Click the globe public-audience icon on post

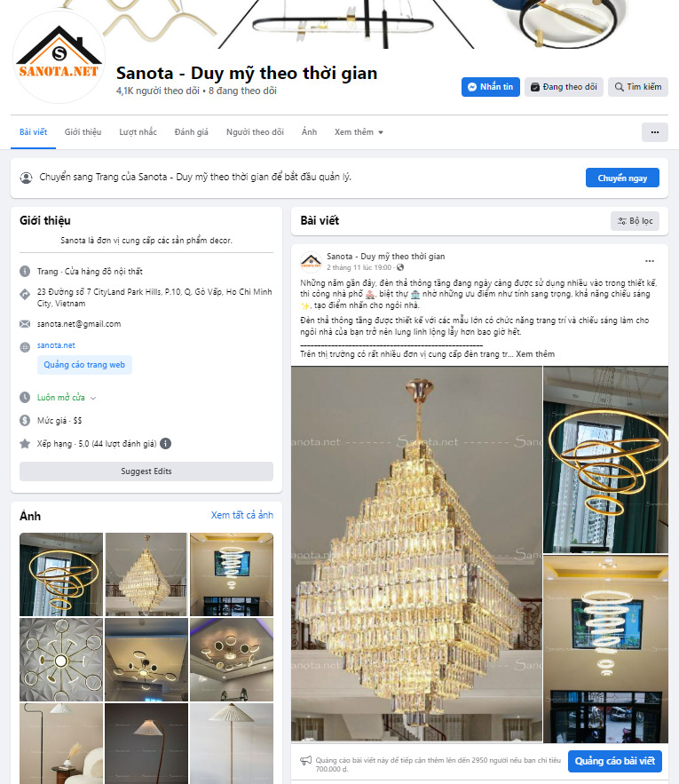pos(400,267)
